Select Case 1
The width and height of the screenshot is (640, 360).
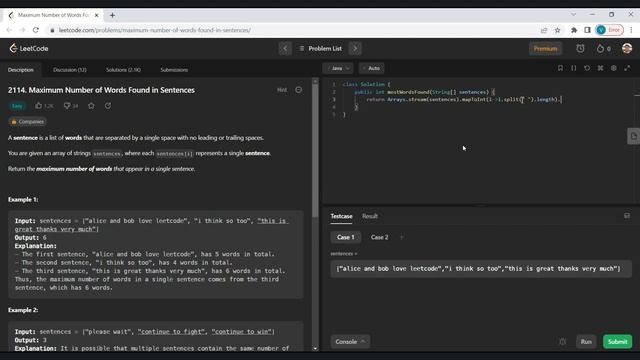click(346, 237)
